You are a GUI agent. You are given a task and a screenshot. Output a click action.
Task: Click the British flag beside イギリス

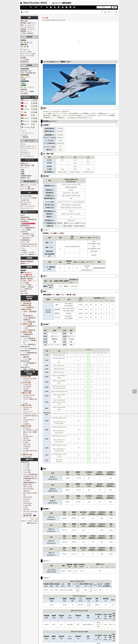click(x=22, y=109)
